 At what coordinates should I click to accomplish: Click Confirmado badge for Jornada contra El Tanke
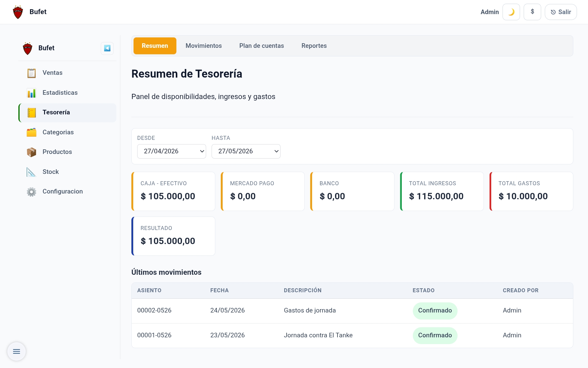[x=435, y=335]
